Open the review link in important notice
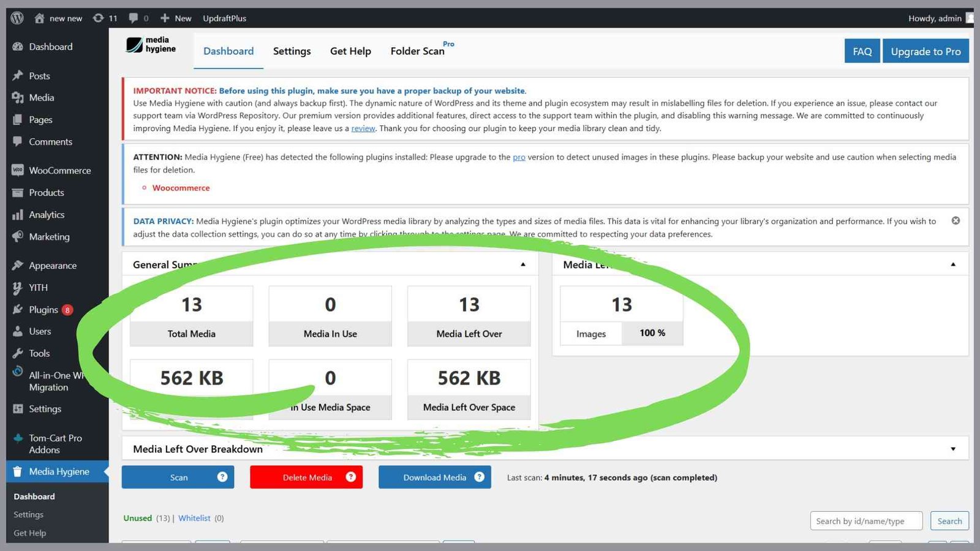 pos(363,129)
